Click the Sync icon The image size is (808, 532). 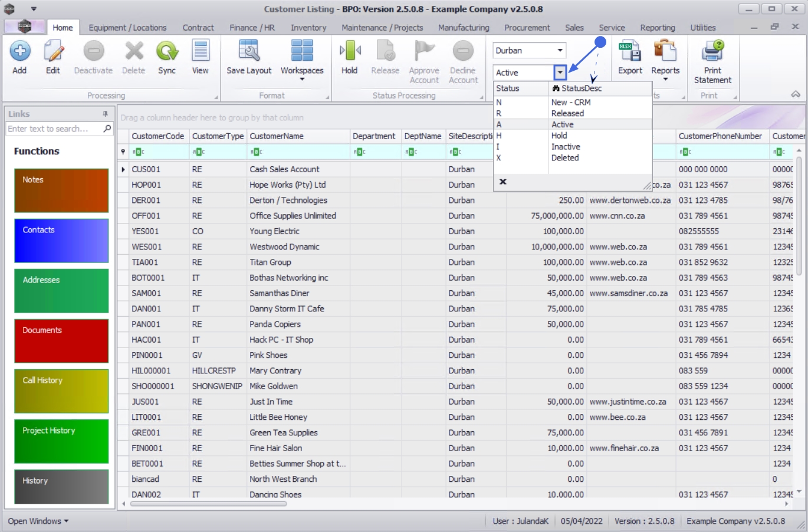click(x=167, y=51)
